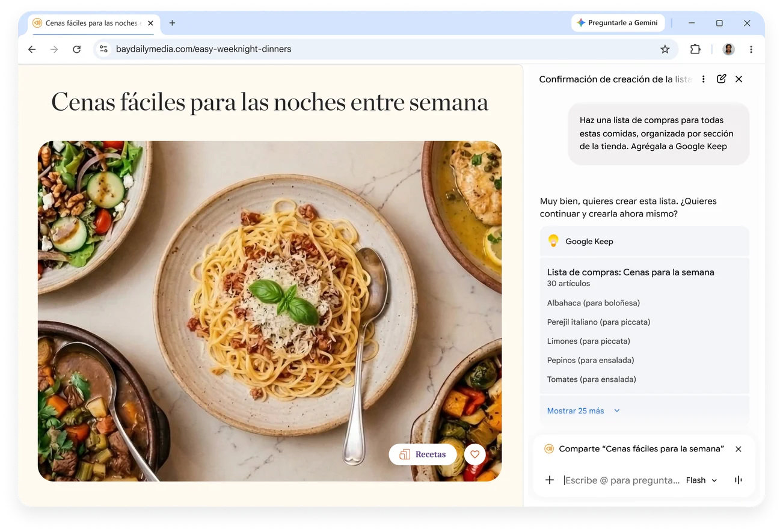Viewport: 783px width, 532px height.
Task: Start a new chat with the edit icon
Action: click(721, 79)
